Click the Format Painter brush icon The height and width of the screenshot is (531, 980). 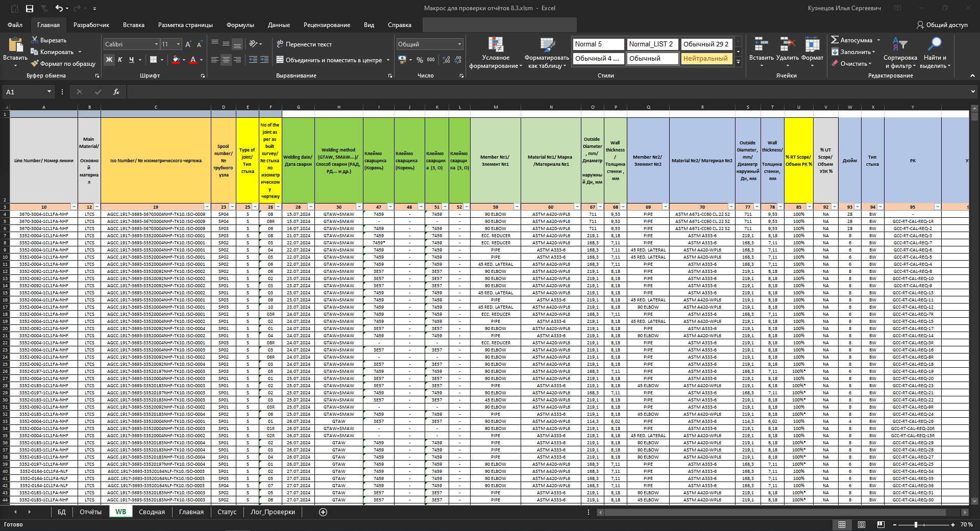(35, 64)
